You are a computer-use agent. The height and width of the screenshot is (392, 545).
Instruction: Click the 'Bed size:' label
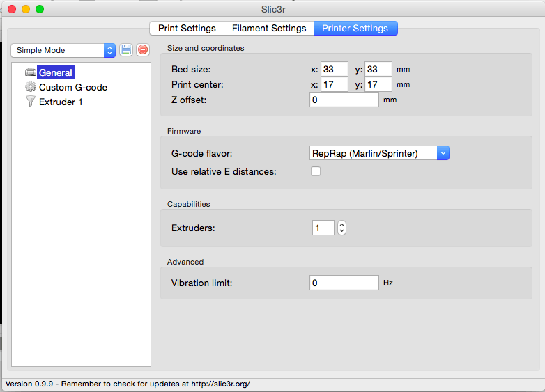coord(191,69)
